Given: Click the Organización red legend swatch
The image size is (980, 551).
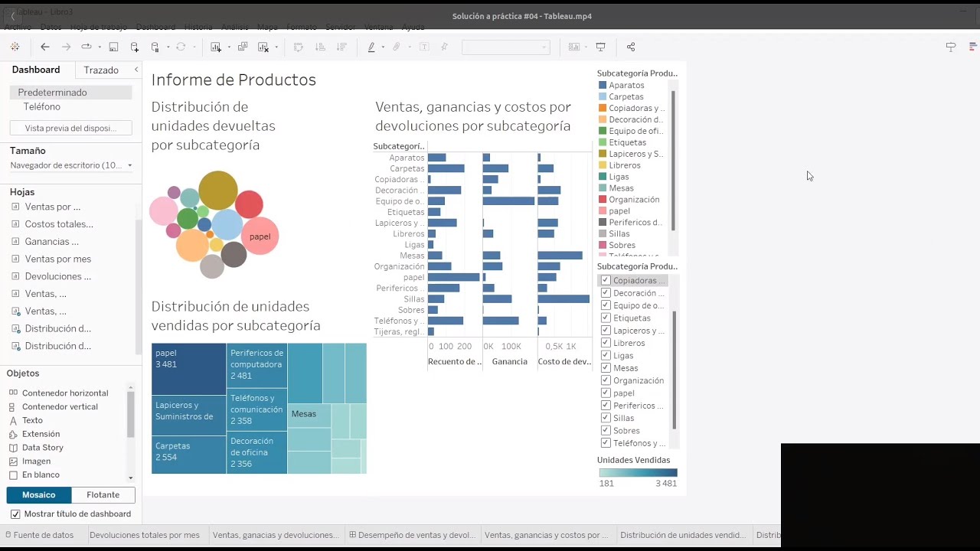Looking at the screenshot, I should coord(603,200).
